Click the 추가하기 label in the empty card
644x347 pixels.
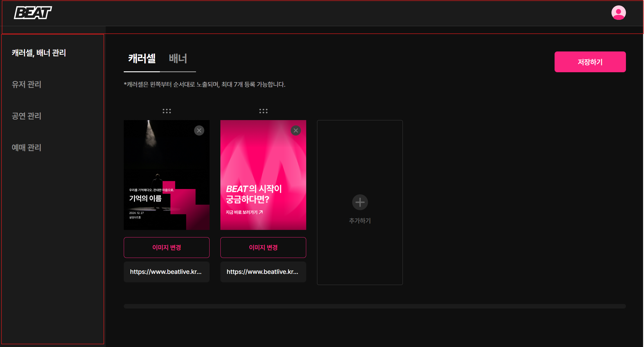[360, 221]
